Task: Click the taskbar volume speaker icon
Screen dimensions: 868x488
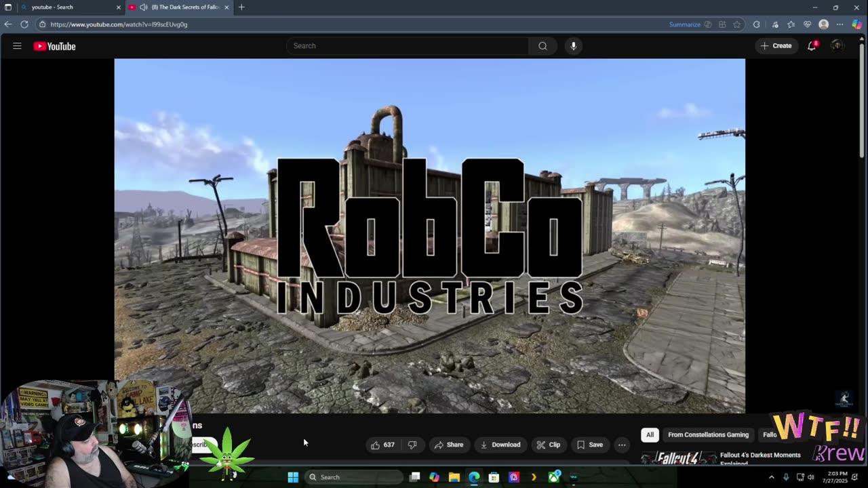Action: click(x=811, y=477)
